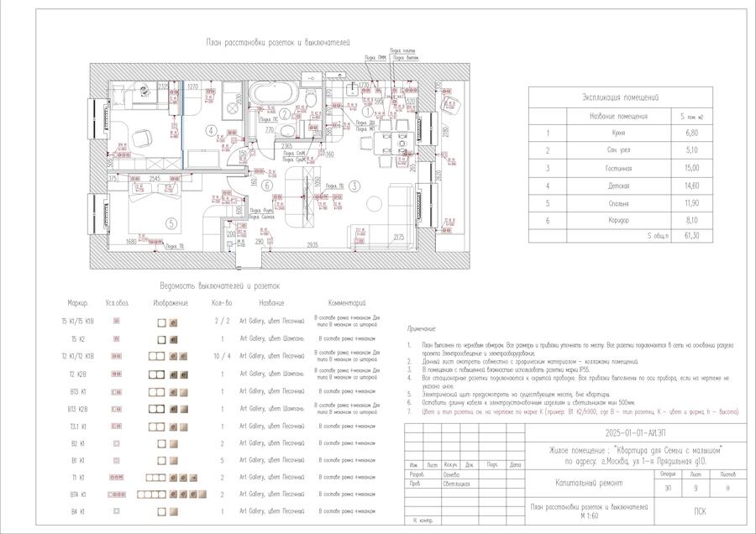Click the plan title 'План расстановки розеток и выключателей'
The height and width of the screenshot is (534, 756).
click(x=278, y=43)
